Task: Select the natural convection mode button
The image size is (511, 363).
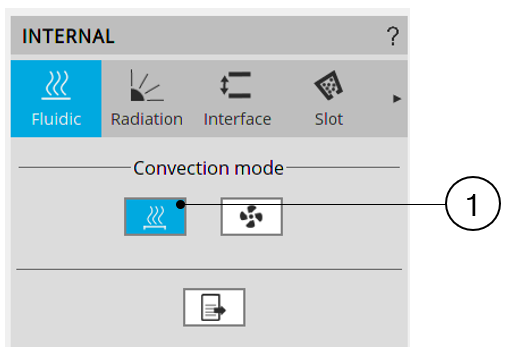Action: [x=155, y=217]
